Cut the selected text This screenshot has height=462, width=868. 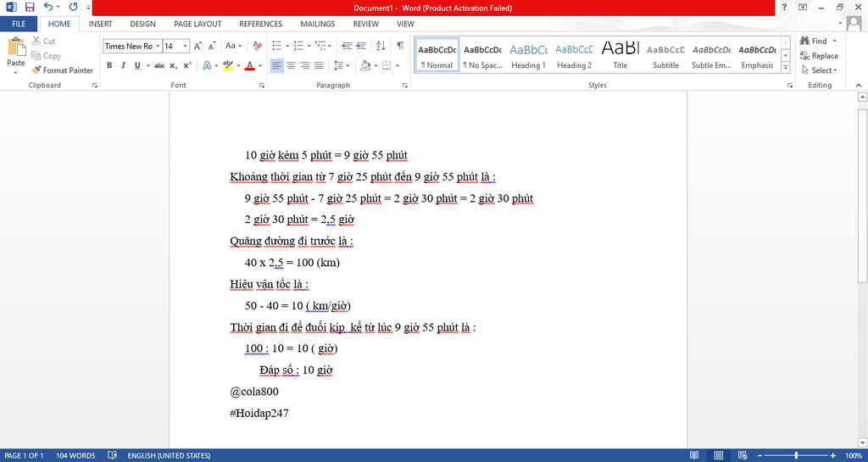44,41
